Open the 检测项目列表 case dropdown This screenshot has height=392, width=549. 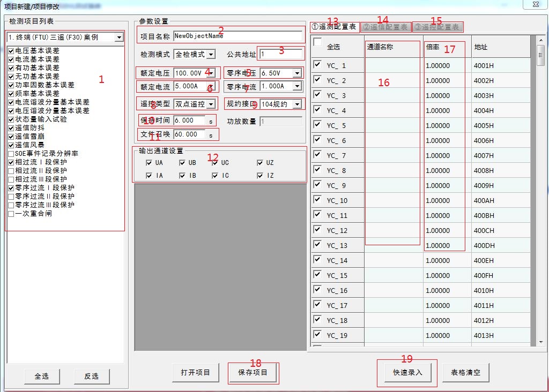coord(119,37)
